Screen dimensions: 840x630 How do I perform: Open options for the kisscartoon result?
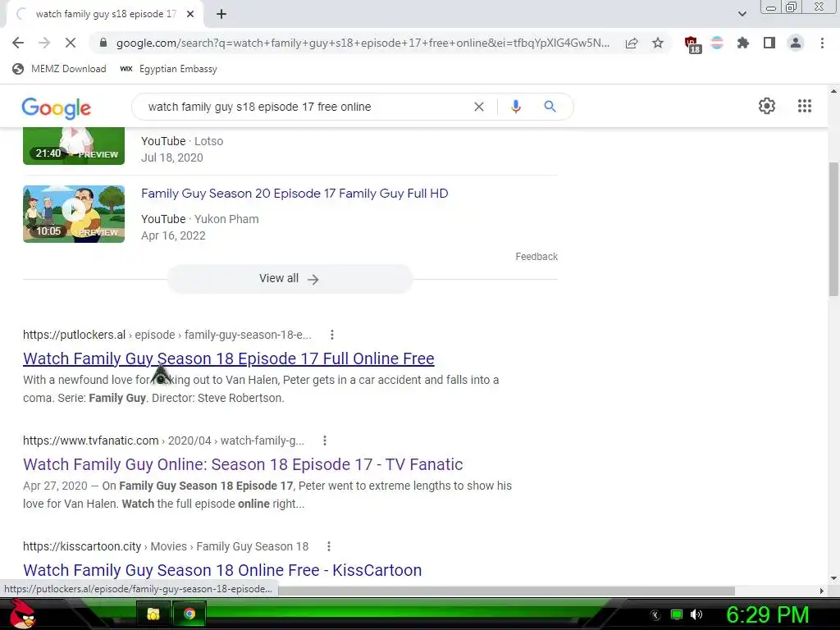click(329, 546)
